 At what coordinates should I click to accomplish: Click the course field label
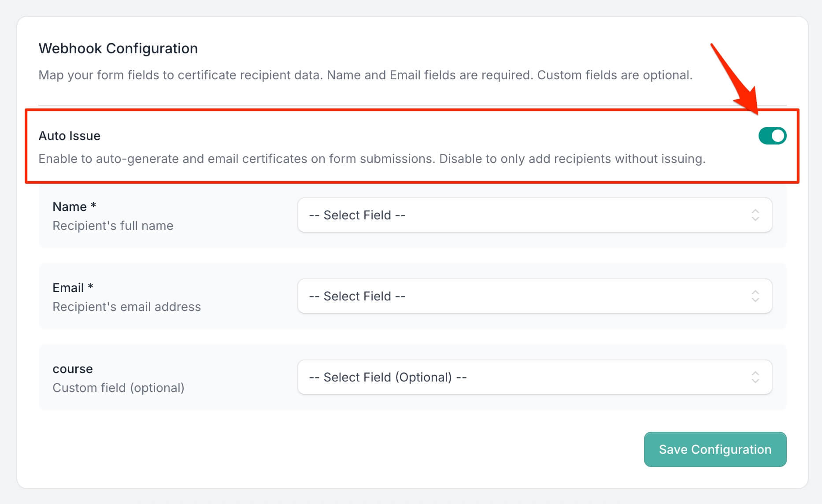[73, 369]
